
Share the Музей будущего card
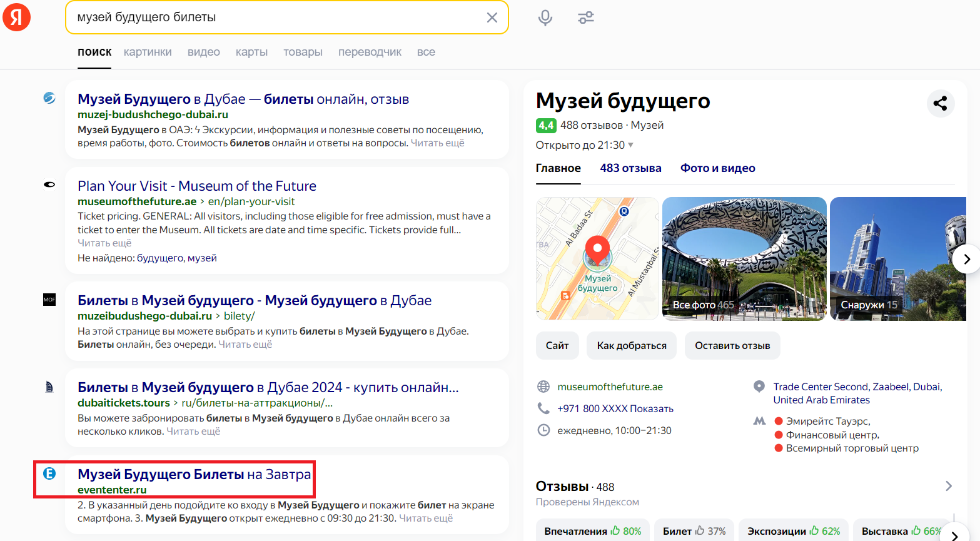point(940,103)
